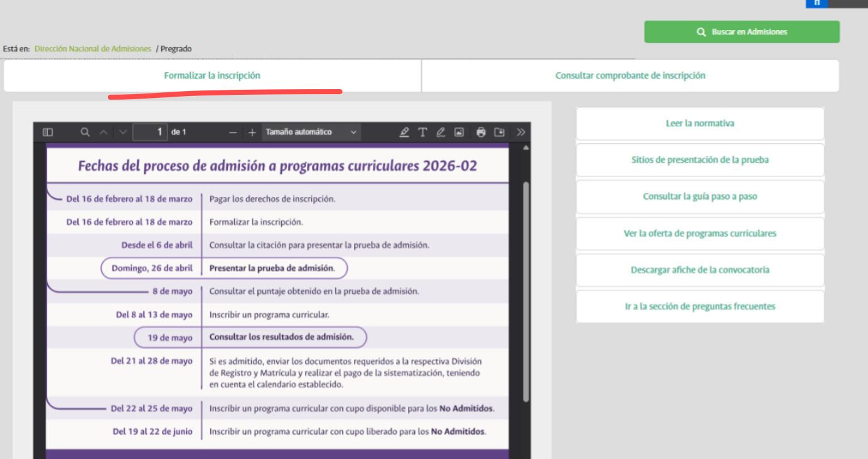Viewport: 868px width, 459px height.
Task: Toggle the PDF viewer sidebar
Action: [x=47, y=132]
